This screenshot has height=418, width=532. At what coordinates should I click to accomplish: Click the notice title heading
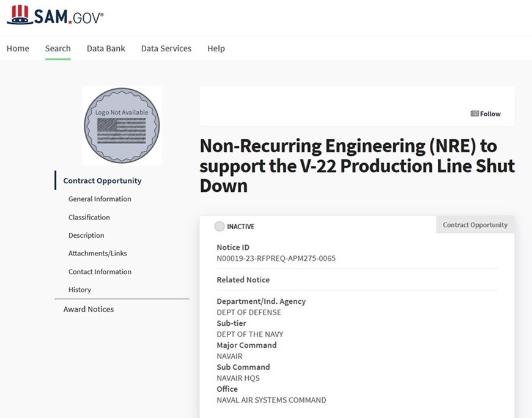coord(357,166)
